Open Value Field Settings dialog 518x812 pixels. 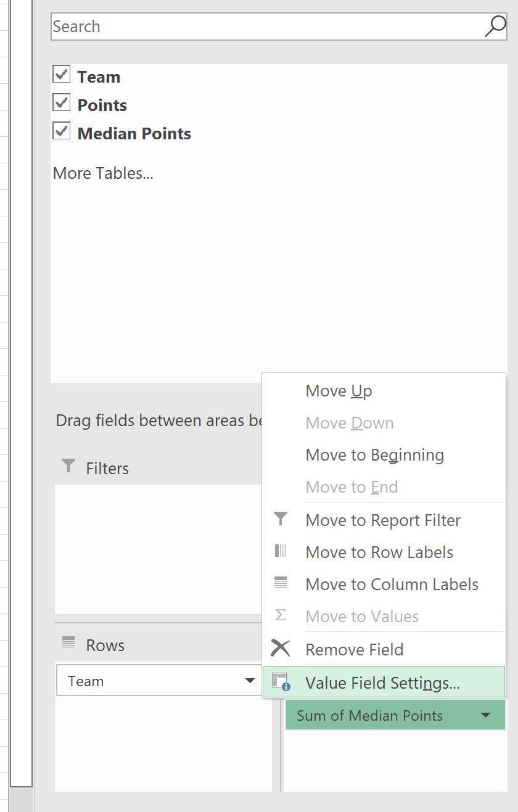(382, 683)
